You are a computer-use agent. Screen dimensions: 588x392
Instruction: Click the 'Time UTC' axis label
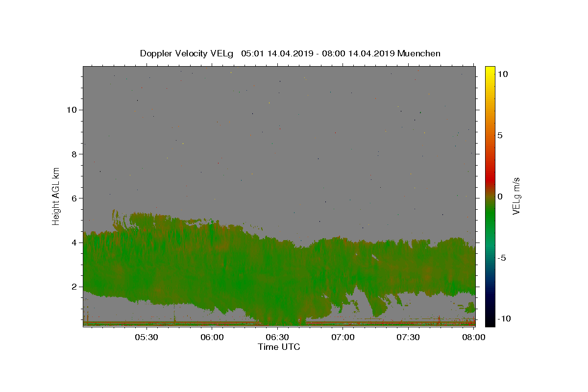279,347
